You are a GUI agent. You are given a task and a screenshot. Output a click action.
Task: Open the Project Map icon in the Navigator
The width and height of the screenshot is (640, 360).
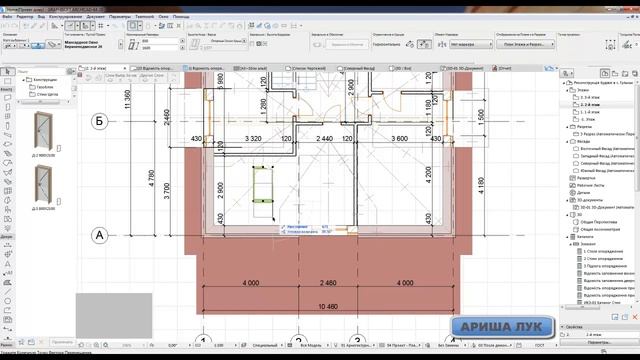[605, 73]
